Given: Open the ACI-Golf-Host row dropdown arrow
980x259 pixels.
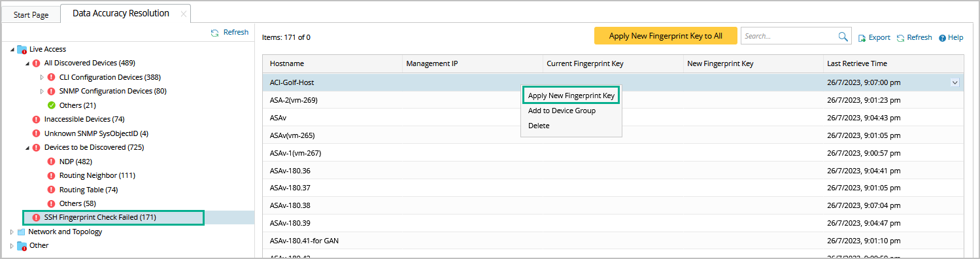Looking at the screenshot, I should 955,82.
